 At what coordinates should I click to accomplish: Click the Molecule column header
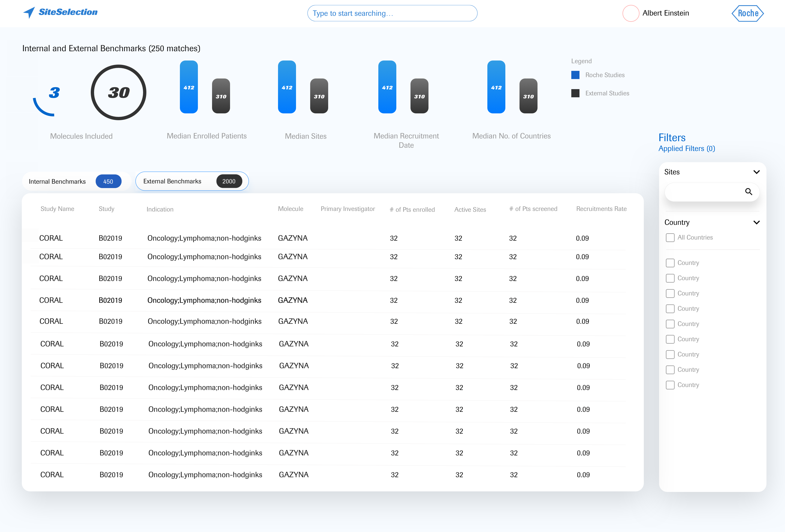point(290,209)
